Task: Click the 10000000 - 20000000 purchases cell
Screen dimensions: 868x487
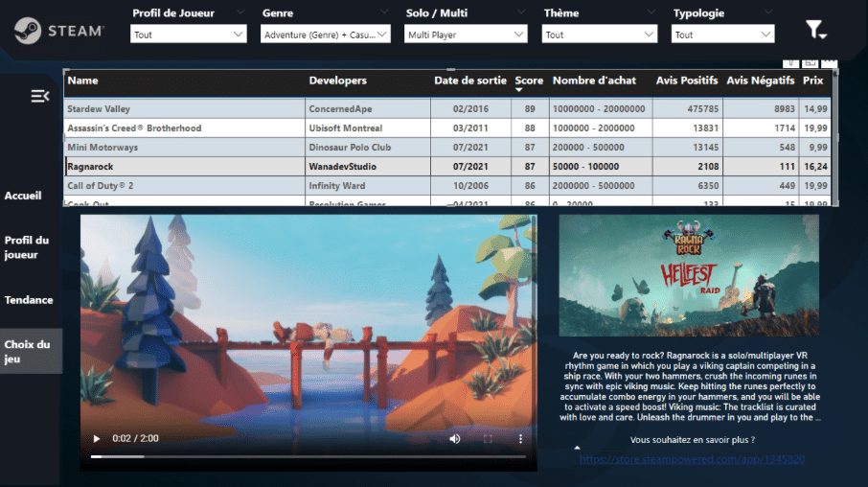Action: (599, 109)
